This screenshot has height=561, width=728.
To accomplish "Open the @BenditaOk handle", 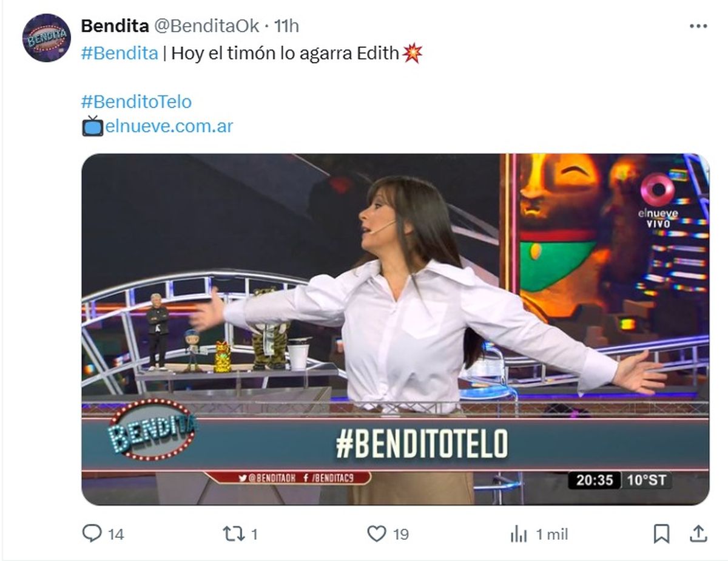I will coord(207,26).
